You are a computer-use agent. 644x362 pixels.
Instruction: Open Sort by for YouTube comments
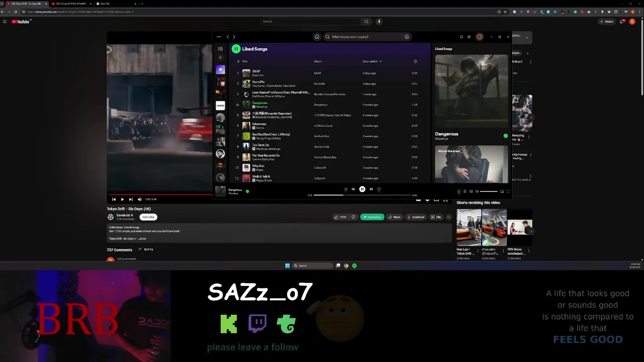point(146,249)
